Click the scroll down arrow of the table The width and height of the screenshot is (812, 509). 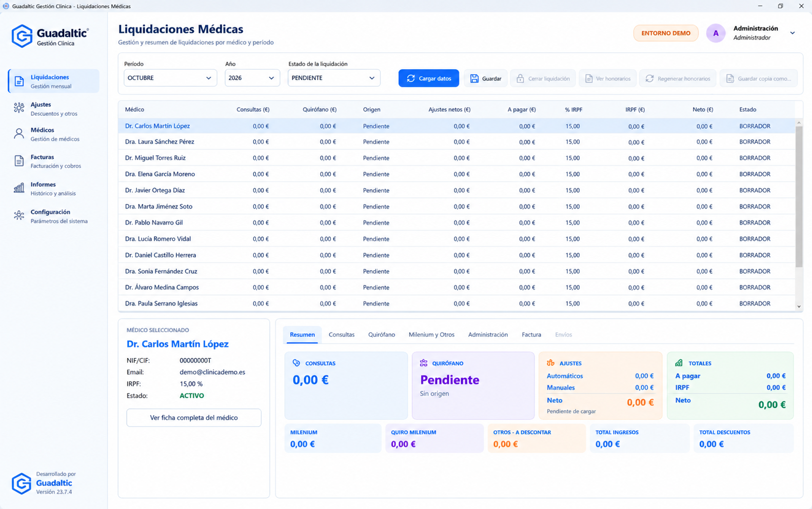click(799, 307)
